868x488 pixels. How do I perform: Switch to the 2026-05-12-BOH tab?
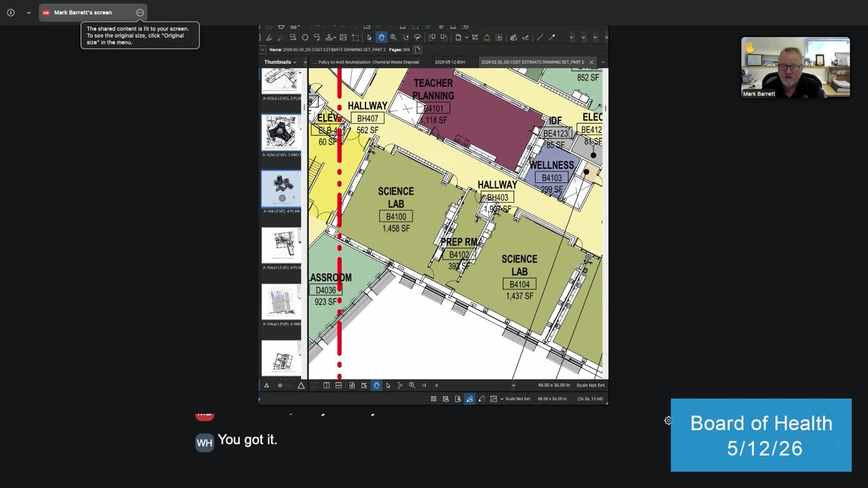point(450,62)
